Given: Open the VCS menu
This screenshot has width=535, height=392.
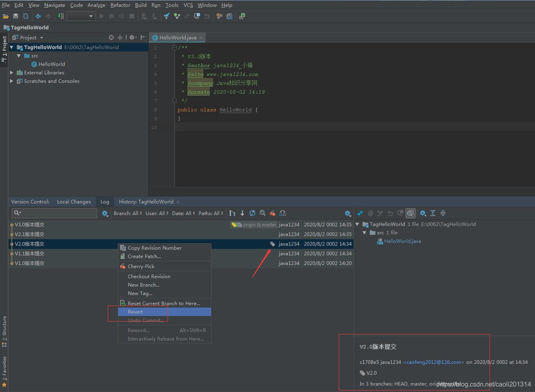Looking at the screenshot, I should tap(188, 5).
